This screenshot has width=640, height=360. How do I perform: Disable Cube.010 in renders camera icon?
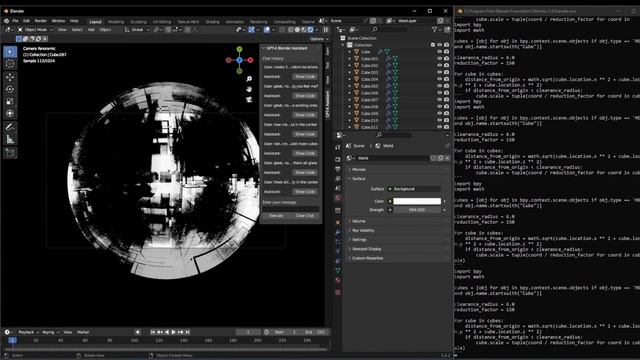pyautogui.click(x=447, y=120)
